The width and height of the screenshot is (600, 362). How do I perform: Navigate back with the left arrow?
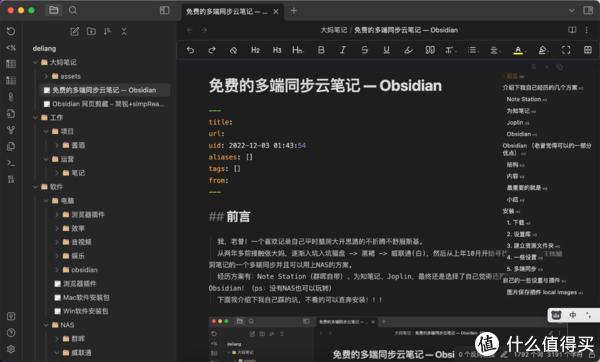point(189,30)
